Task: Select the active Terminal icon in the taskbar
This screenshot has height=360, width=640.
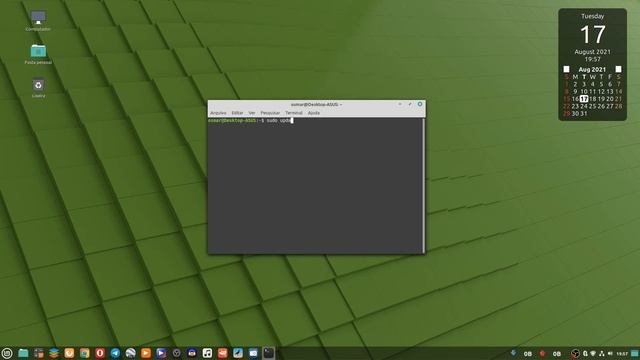Action: (x=269, y=353)
